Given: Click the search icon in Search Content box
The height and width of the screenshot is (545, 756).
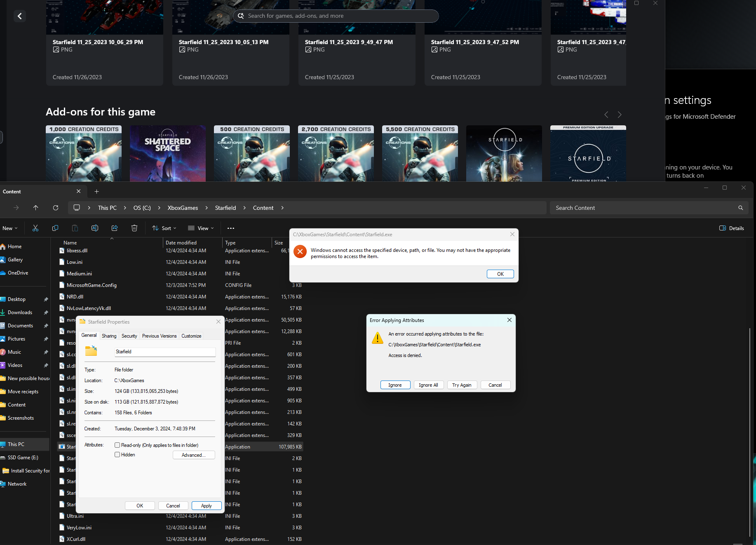Looking at the screenshot, I should point(741,208).
